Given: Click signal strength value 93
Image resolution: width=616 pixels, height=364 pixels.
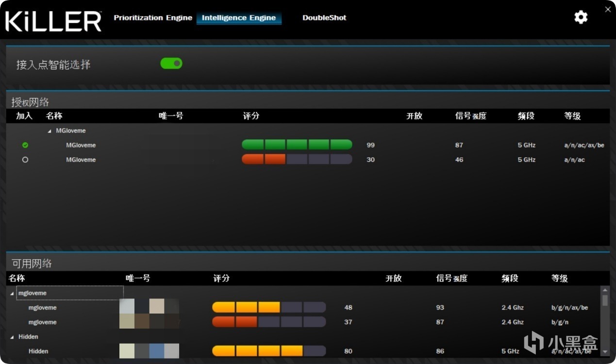Looking at the screenshot, I should (x=440, y=308).
